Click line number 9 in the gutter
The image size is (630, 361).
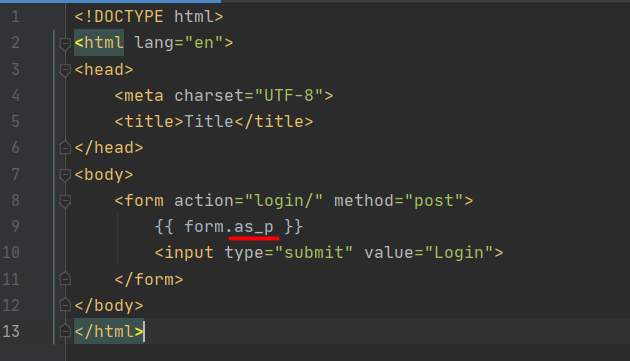pos(15,226)
